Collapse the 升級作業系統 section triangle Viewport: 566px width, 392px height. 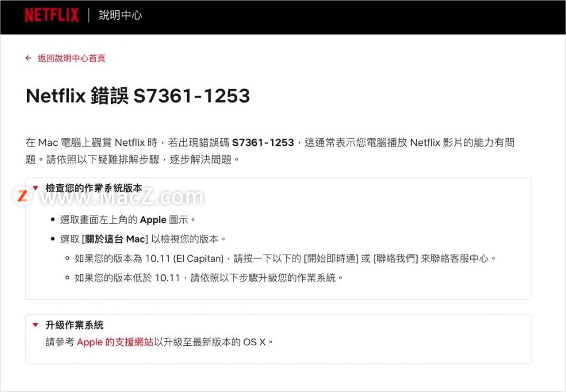[x=36, y=324]
